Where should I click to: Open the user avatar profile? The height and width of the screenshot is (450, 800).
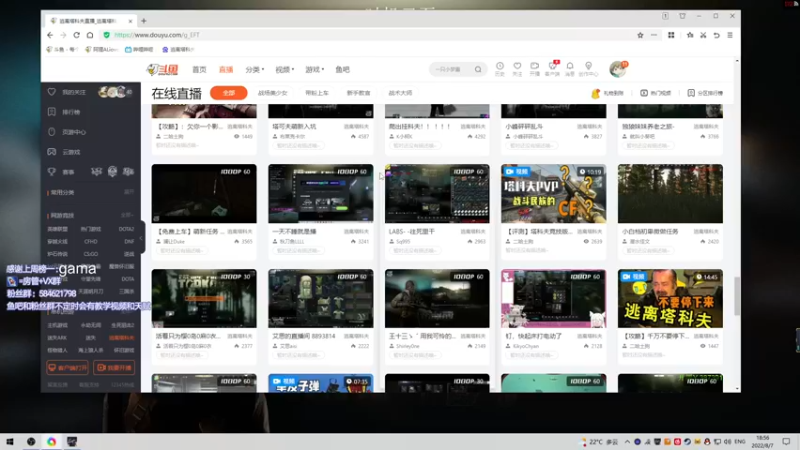618,69
